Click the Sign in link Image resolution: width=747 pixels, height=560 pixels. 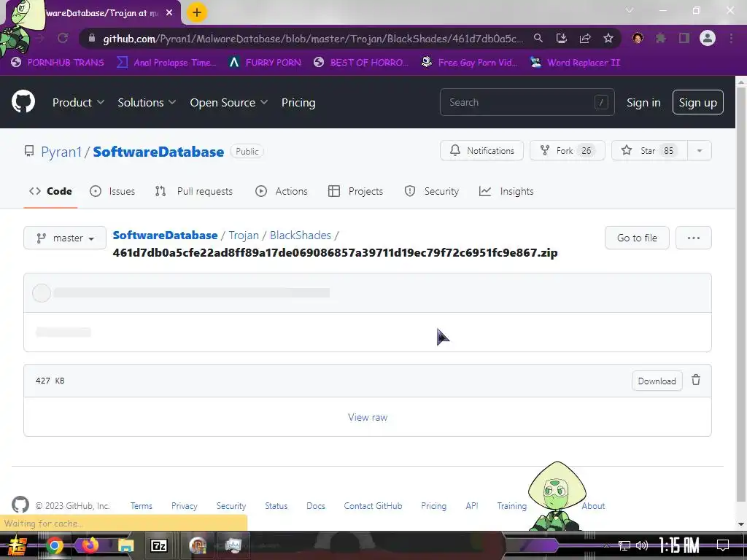[x=643, y=102]
